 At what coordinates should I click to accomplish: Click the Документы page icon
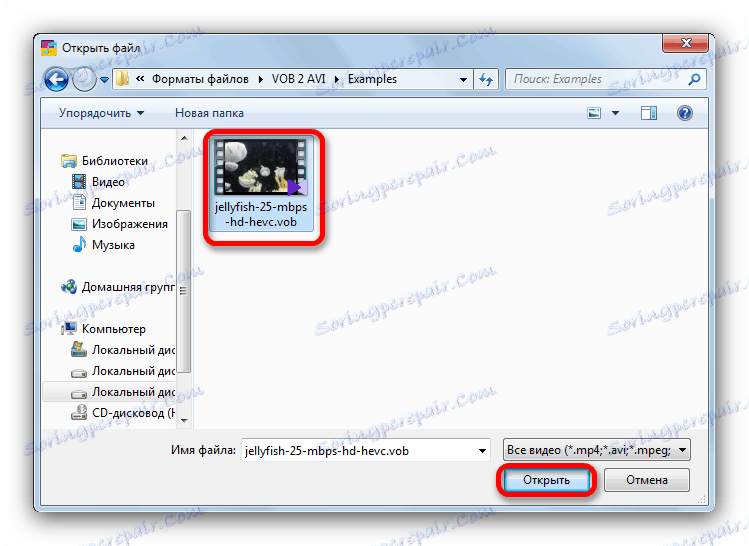tap(79, 203)
